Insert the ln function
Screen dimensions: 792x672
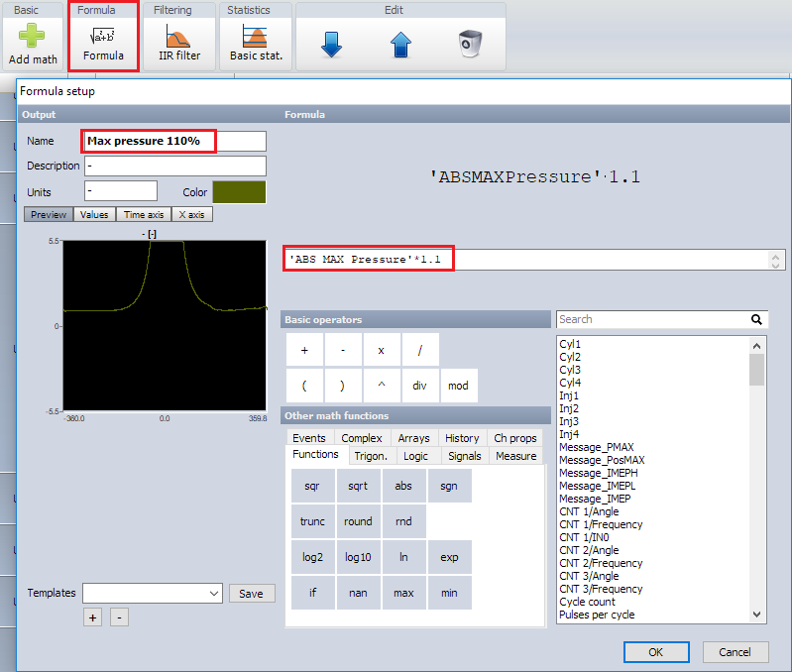[x=403, y=557]
